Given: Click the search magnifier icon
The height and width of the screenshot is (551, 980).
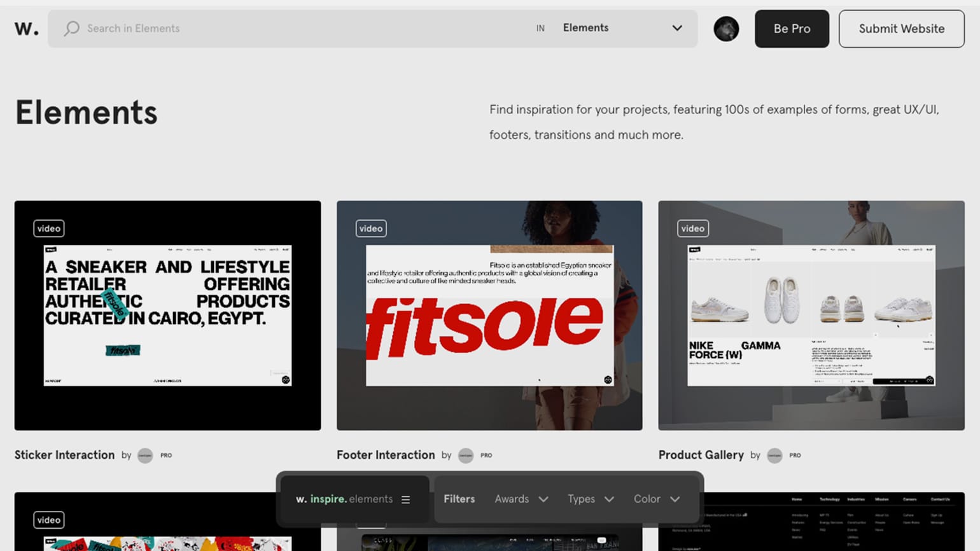Looking at the screenshot, I should [72, 29].
